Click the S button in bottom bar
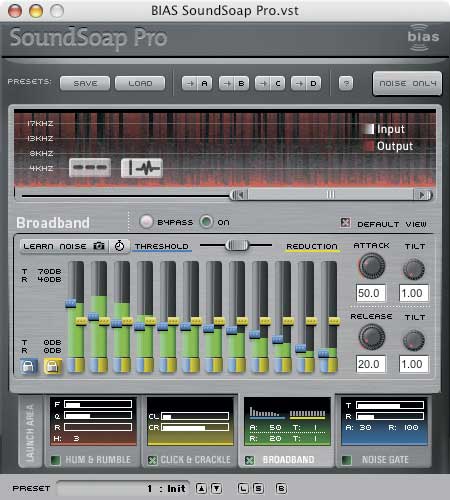The image size is (450, 500). [x=258, y=489]
